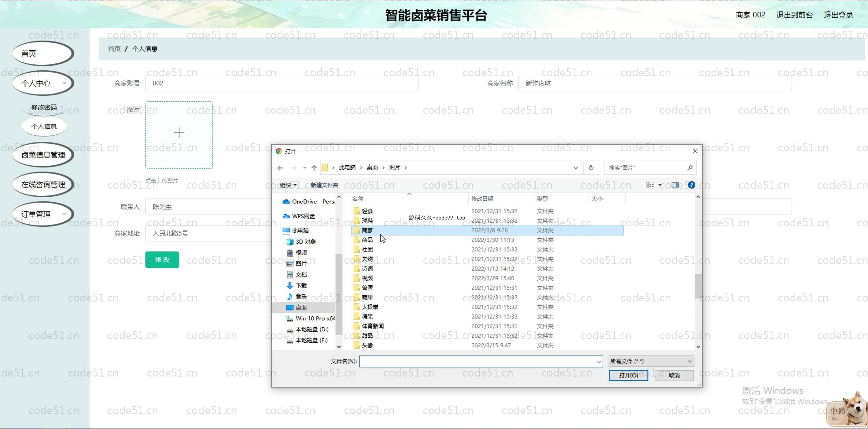868x429 pixels.
Task: Open 下载 in the navigation pane
Action: [x=296, y=285]
